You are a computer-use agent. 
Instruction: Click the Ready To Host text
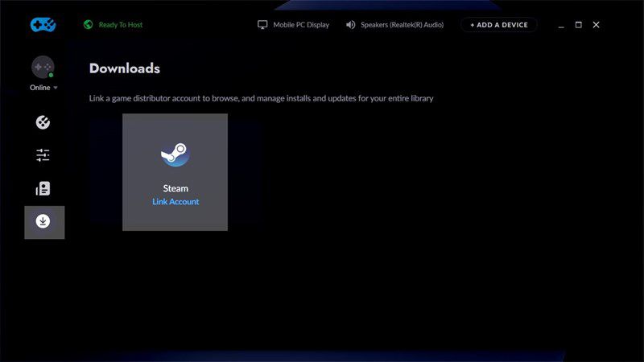(120, 25)
